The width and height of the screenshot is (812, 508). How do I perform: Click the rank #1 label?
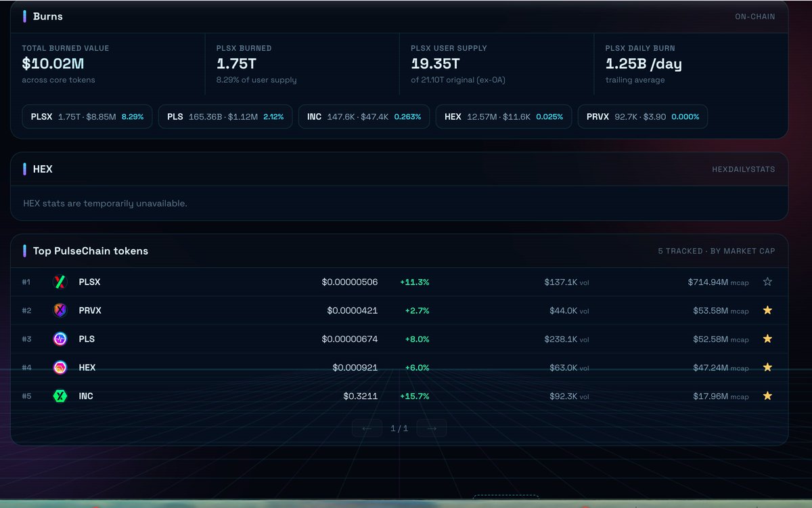(26, 282)
